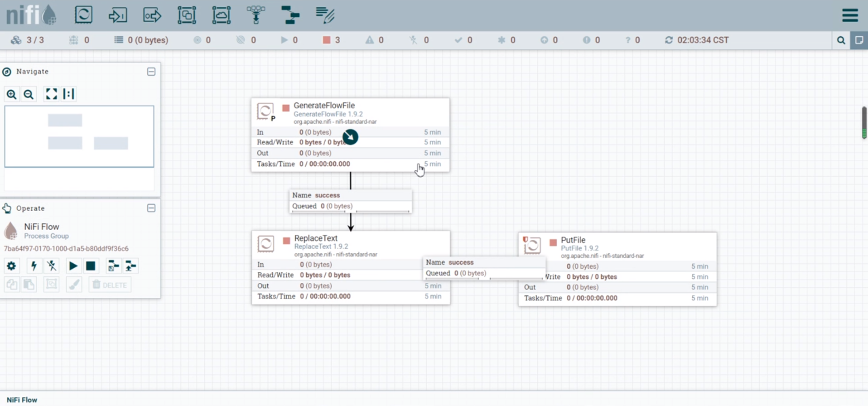Click the queued 0 (0 bytes) status
Viewport: 868px width, 406px height.
(141, 40)
